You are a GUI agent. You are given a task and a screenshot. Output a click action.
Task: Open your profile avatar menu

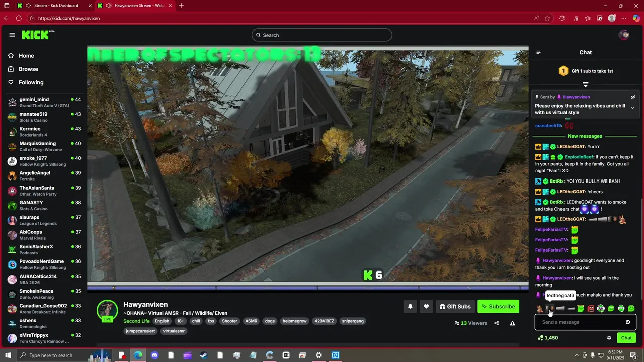[x=624, y=35]
